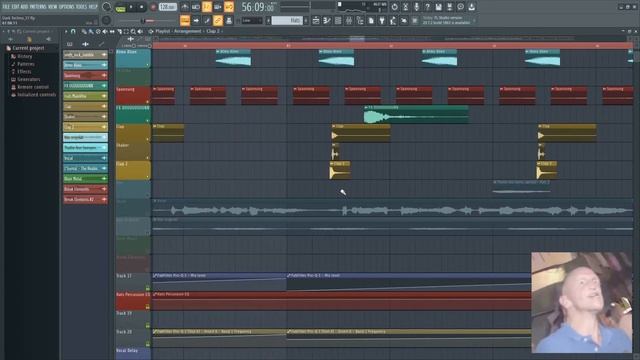Click the Kats Percussion track header
This screenshot has width=640, height=360.
[133, 300]
